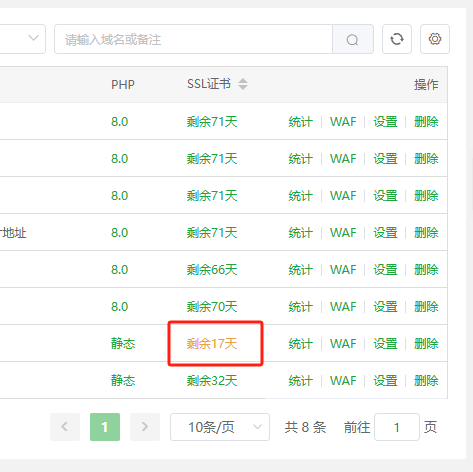Viewport: 473px width, 472px height.
Task: Click the 前往 page number input
Action: click(397, 427)
